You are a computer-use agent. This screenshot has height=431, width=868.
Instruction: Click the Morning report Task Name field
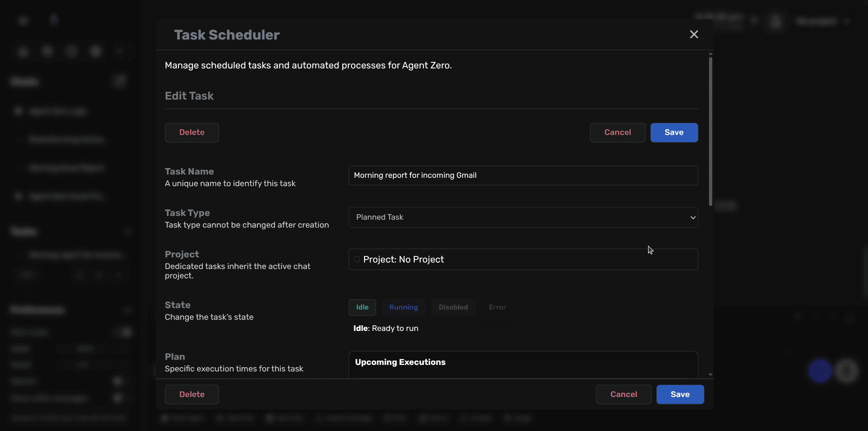(523, 175)
